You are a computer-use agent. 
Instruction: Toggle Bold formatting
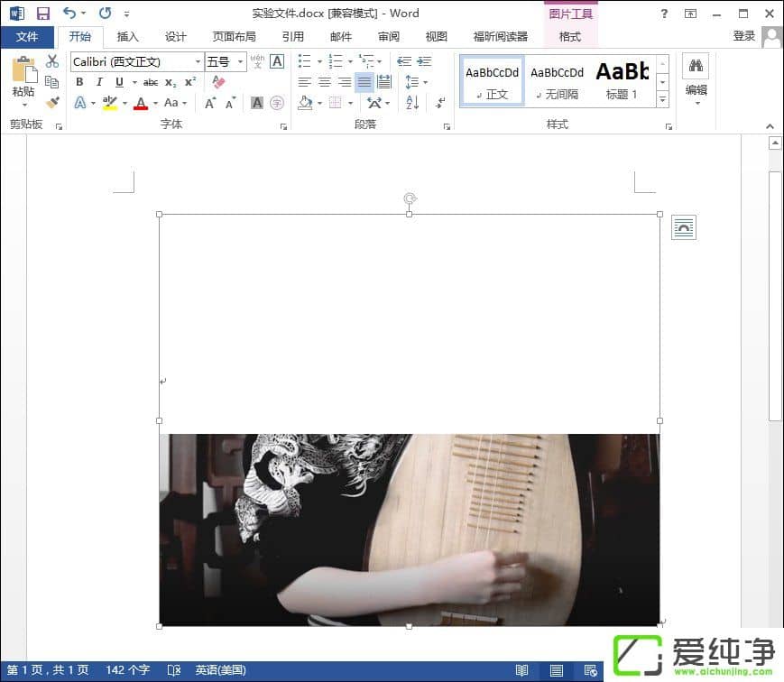[x=79, y=82]
